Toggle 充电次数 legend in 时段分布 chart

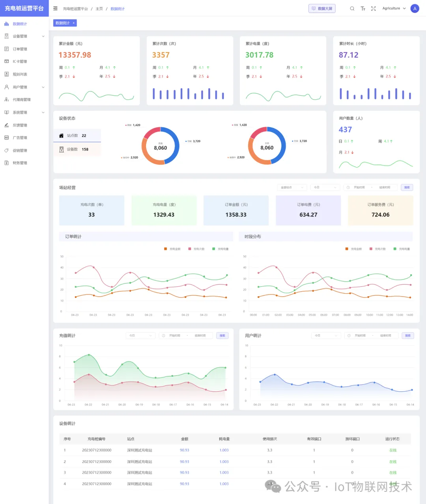point(377,249)
